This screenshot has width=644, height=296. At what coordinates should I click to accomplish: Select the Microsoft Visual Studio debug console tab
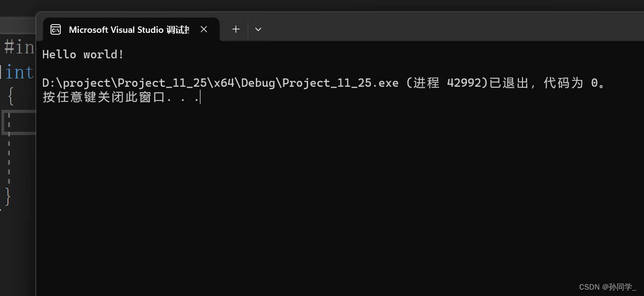pos(128,30)
